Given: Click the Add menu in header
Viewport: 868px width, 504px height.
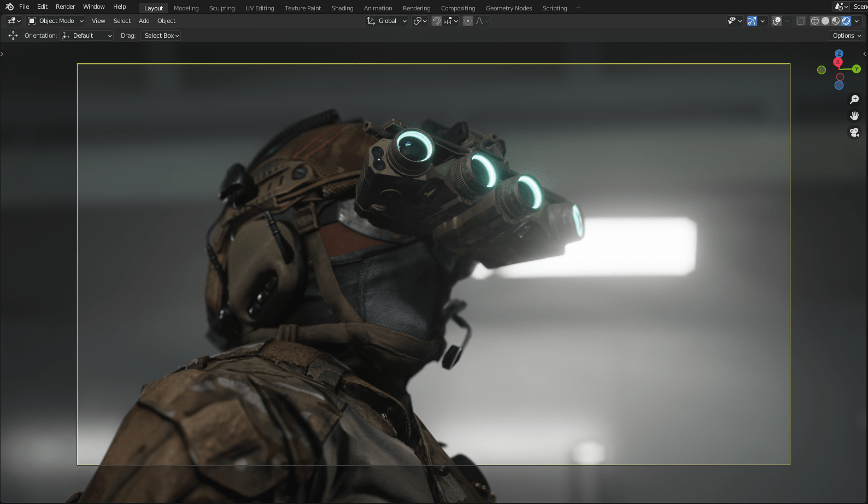Looking at the screenshot, I should 144,21.
